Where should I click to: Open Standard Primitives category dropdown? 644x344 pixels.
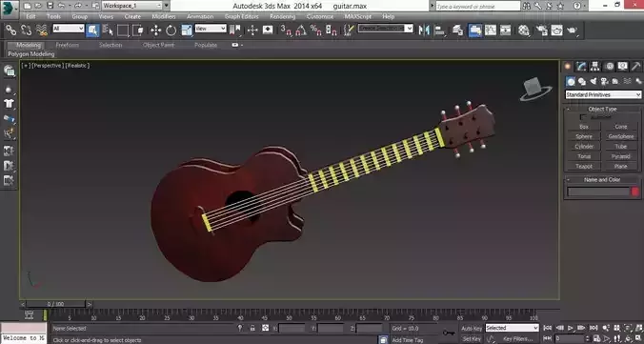(603, 94)
